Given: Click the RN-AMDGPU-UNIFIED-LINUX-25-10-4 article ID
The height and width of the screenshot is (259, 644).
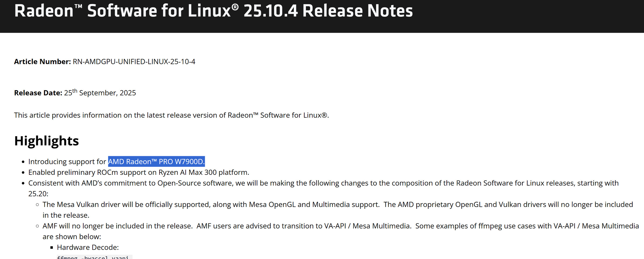Looking at the screenshot, I should [x=134, y=62].
